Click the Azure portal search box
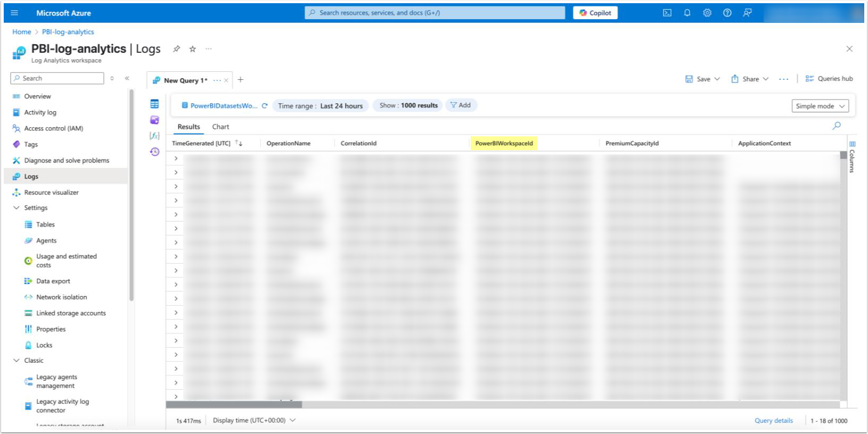868x434 pixels. tap(435, 13)
